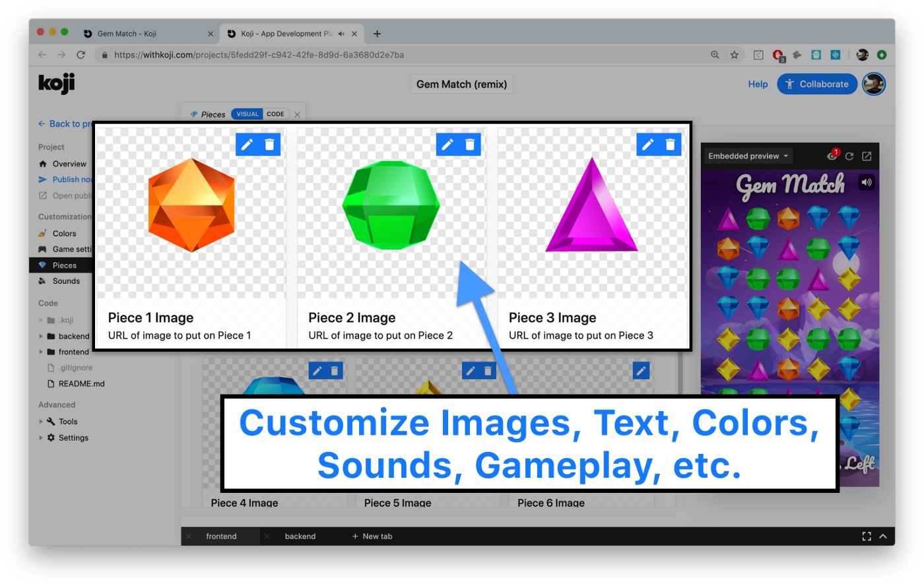Click the Gem Match (remix) project title
The height and width of the screenshot is (586, 924).
pos(462,84)
